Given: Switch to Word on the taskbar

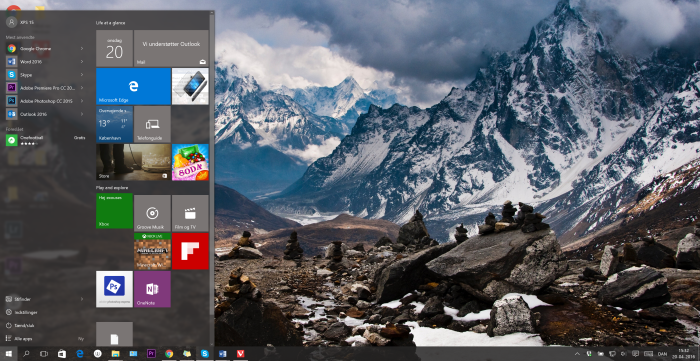Looking at the screenshot, I should (x=222, y=354).
